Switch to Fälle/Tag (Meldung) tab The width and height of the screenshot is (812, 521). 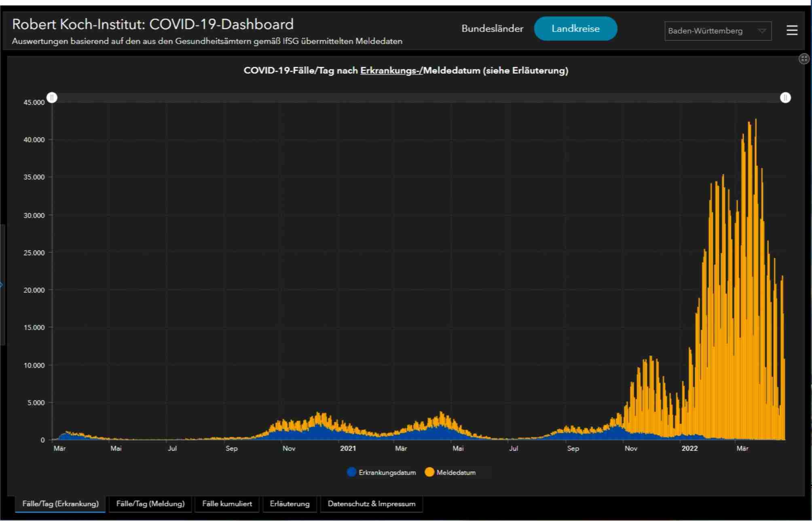[x=150, y=504]
